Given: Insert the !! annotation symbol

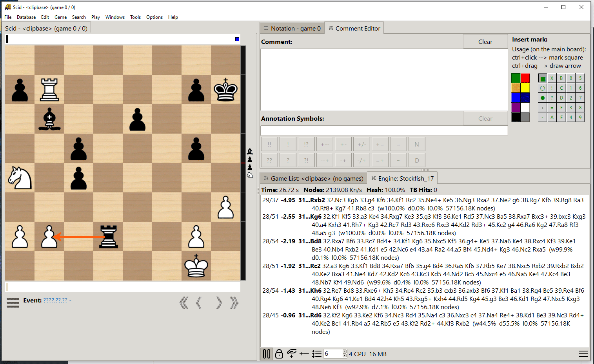Looking at the screenshot, I should click(269, 144).
